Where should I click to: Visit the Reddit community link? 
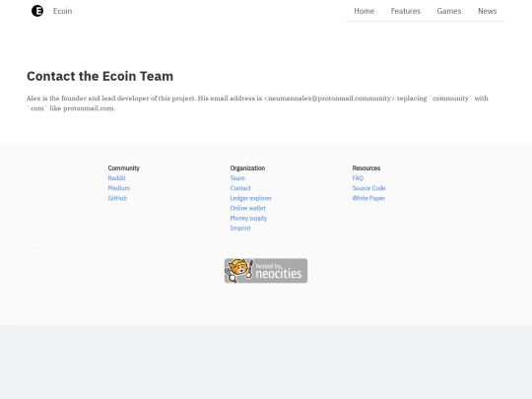(116, 178)
